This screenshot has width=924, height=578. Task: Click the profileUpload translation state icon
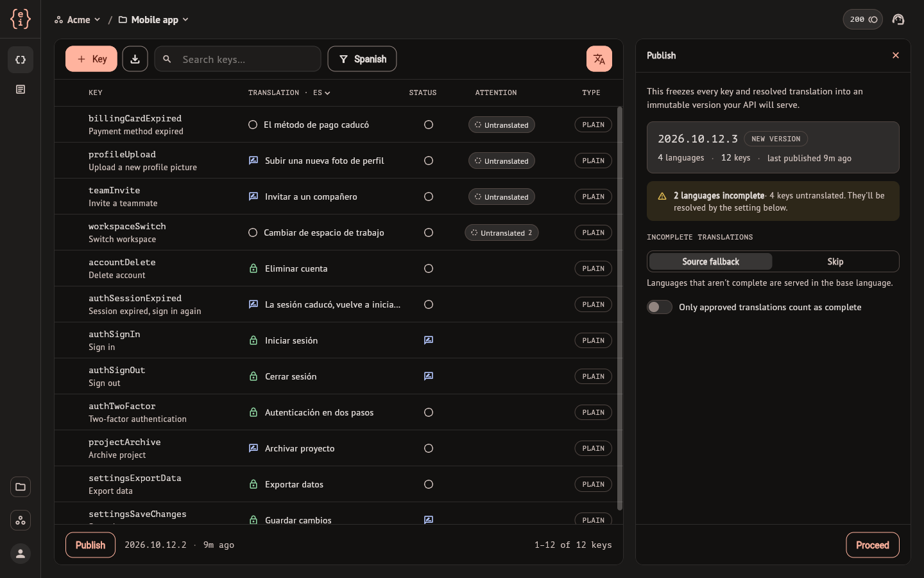[253, 161]
